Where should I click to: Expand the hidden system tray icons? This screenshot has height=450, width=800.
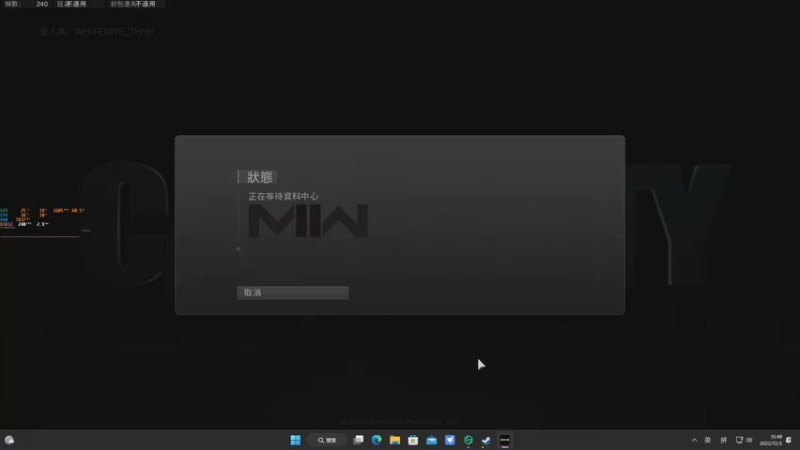coord(694,440)
